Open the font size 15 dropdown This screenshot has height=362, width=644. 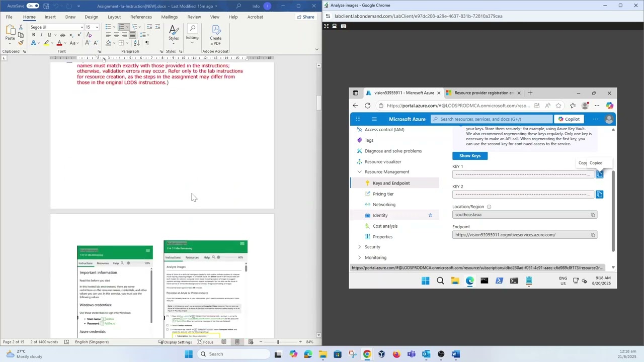pos(97,27)
